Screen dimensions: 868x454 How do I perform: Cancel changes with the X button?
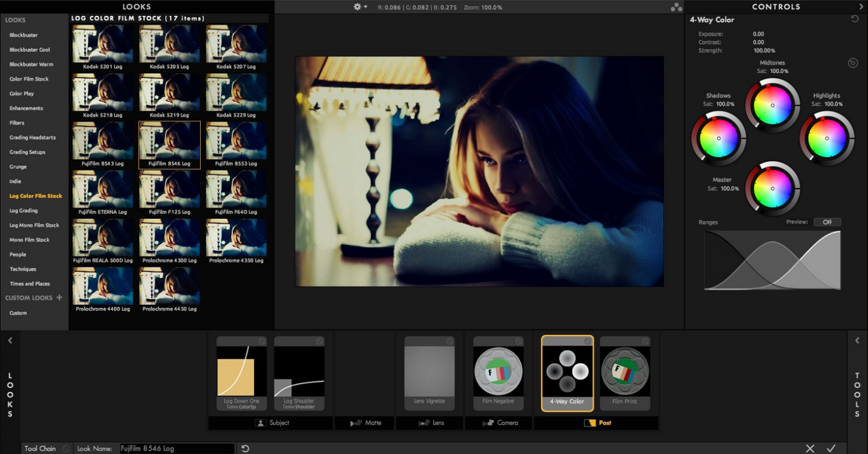point(810,448)
